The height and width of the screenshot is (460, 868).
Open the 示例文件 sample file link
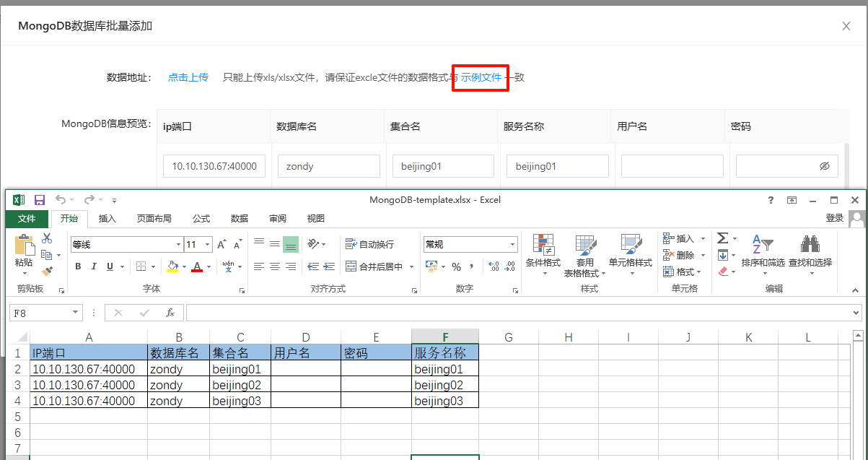pos(481,77)
